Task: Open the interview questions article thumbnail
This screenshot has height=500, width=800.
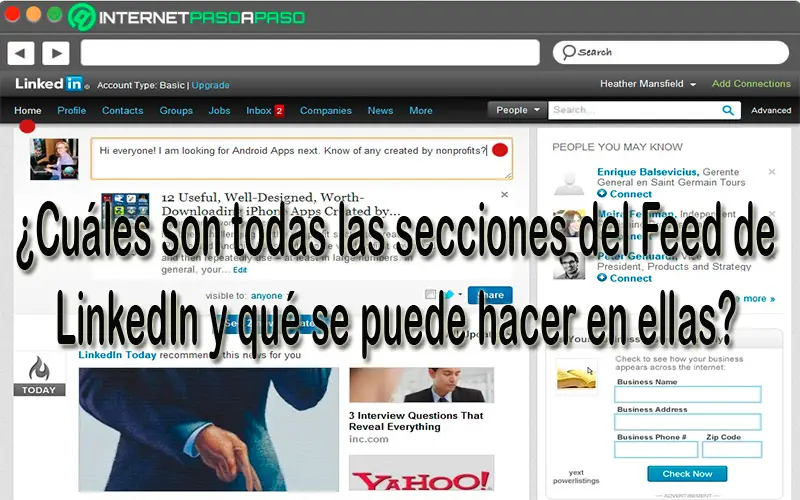Action: (421, 385)
